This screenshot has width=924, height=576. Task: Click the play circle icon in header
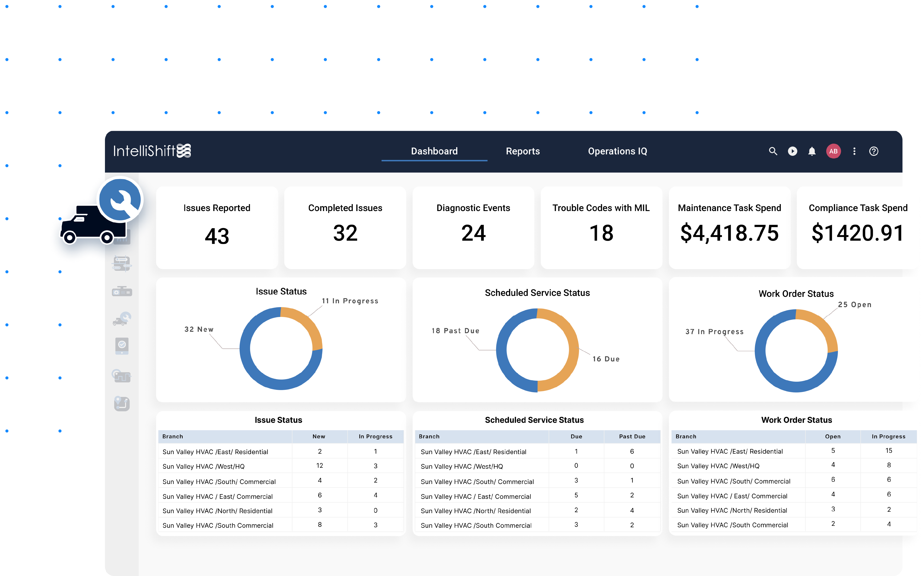[792, 151]
